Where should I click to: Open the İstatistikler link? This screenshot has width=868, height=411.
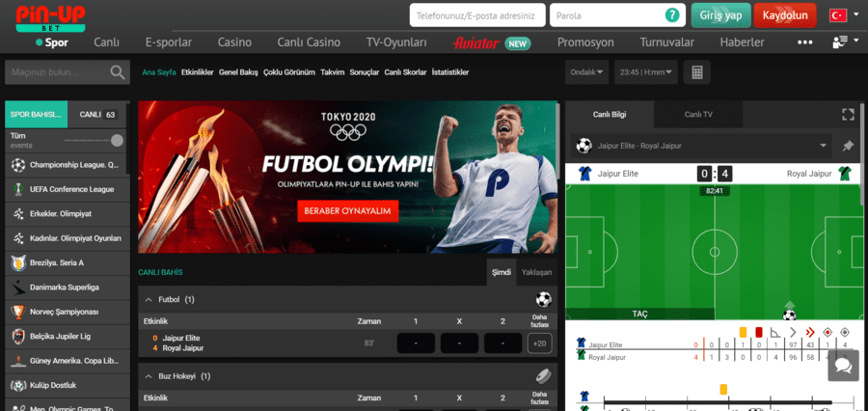(x=450, y=72)
